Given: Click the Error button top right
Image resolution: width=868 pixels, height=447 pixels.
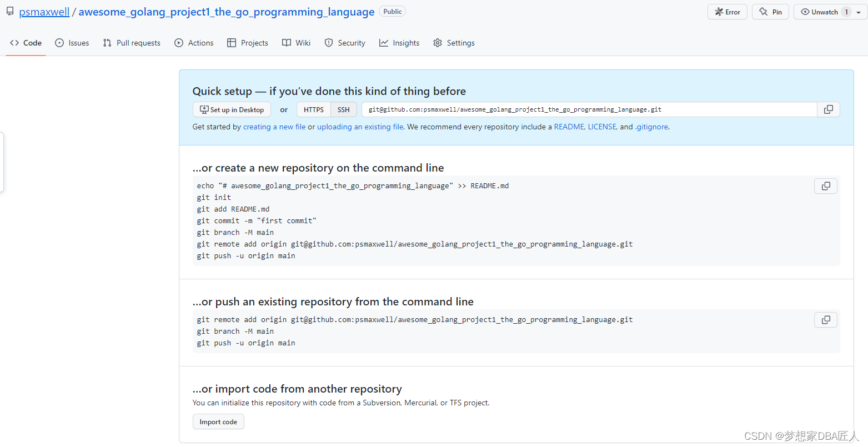Looking at the screenshot, I should tap(727, 12).
